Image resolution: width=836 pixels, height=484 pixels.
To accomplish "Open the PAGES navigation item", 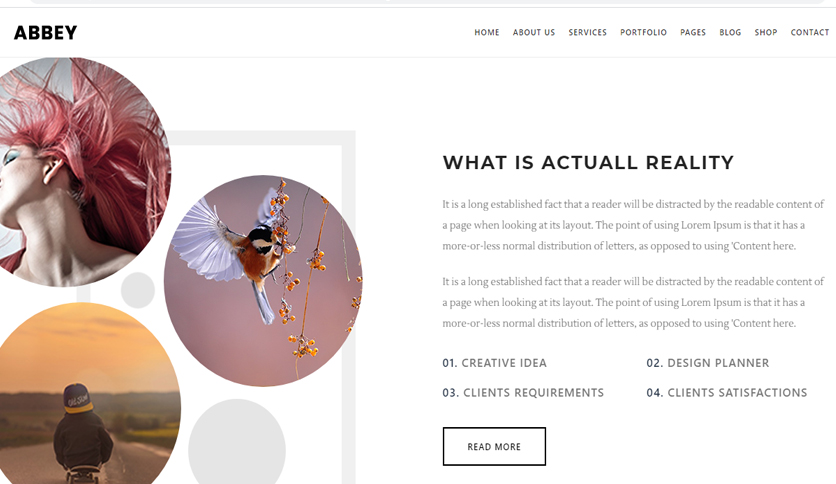I will coord(693,33).
